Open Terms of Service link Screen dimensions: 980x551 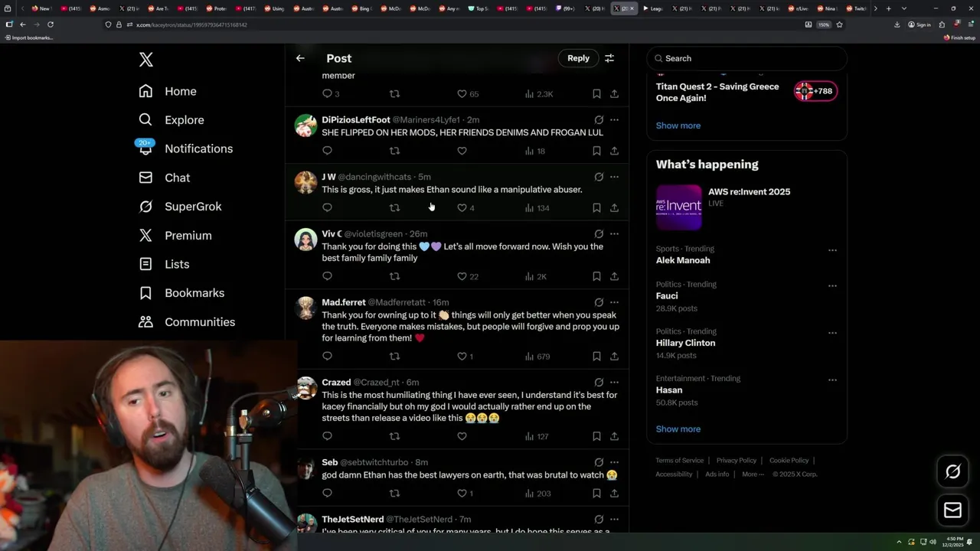[679, 461]
